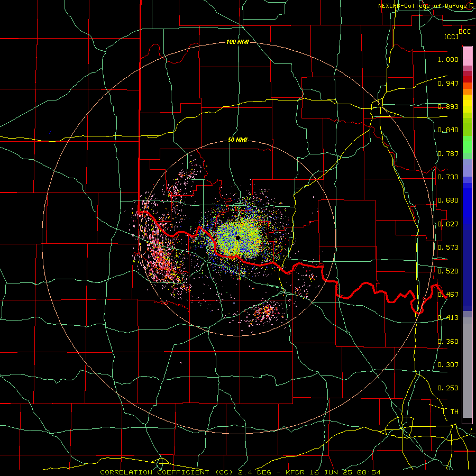This screenshot has height=476, width=476.
Task: Click the 0.733 legend value
Action: tap(448, 177)
